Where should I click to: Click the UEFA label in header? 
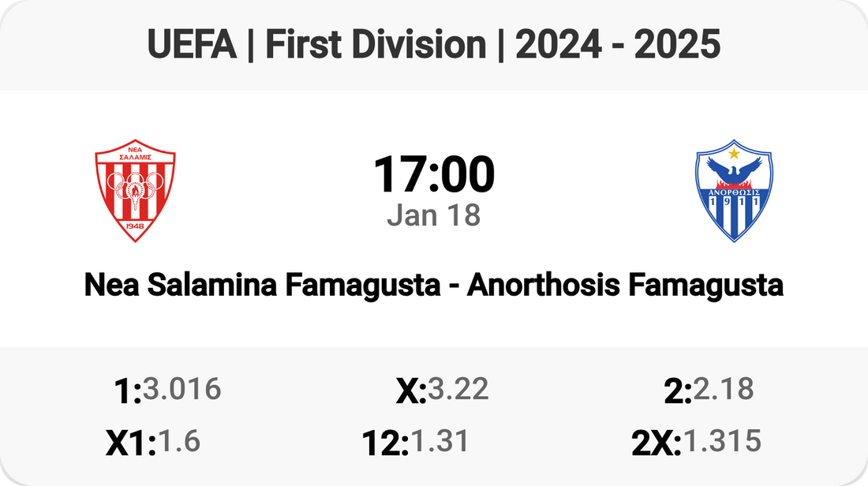point(192,46)
